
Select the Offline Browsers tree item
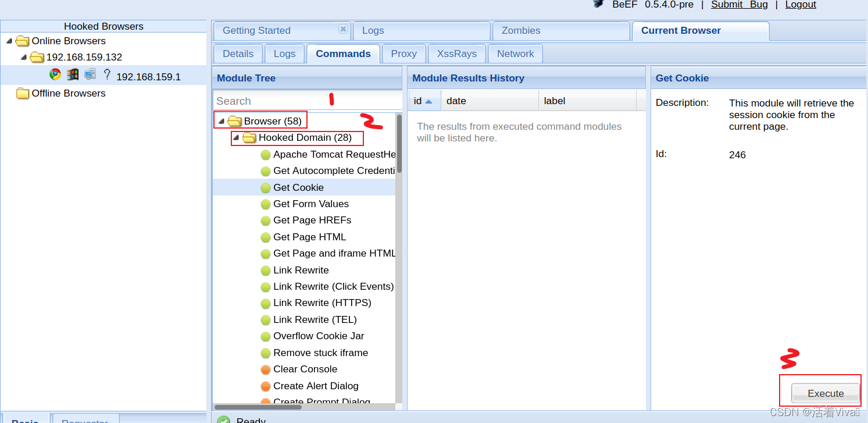click(x=69, y=93)
